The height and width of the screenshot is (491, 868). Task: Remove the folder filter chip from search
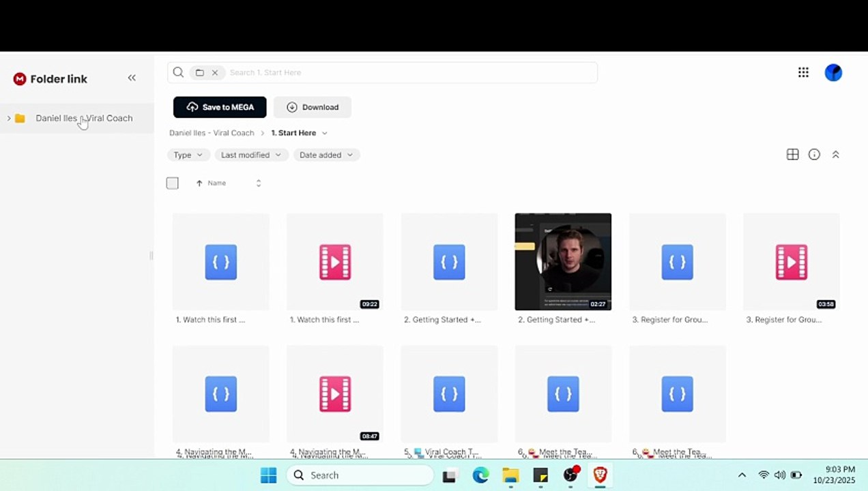215,72
